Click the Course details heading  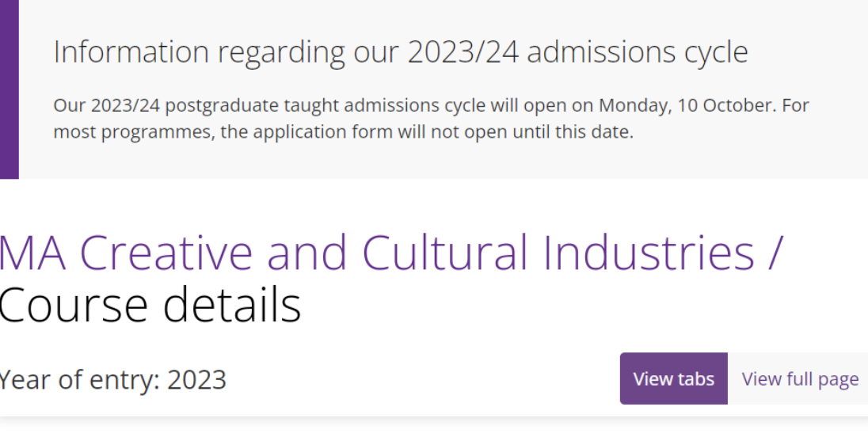click(150, 305)
